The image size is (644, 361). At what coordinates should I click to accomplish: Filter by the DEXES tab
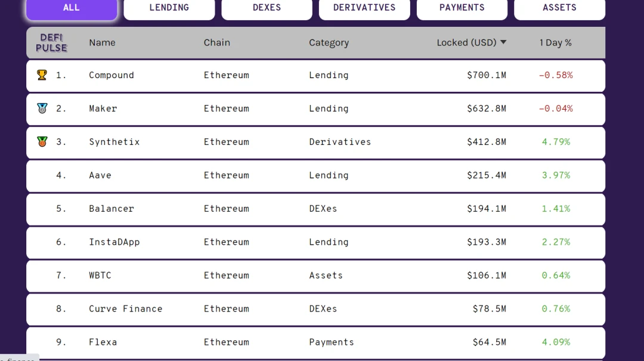click(267, 8)
